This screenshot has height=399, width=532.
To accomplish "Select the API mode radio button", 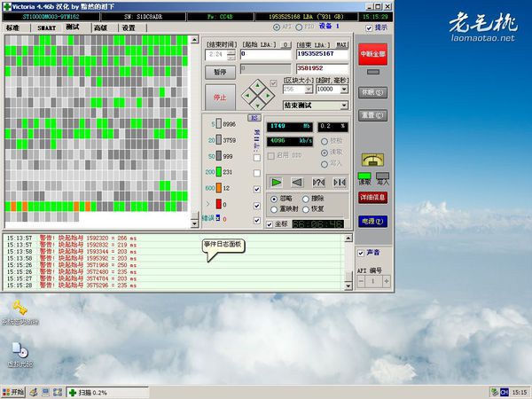I will coord(277,27).
